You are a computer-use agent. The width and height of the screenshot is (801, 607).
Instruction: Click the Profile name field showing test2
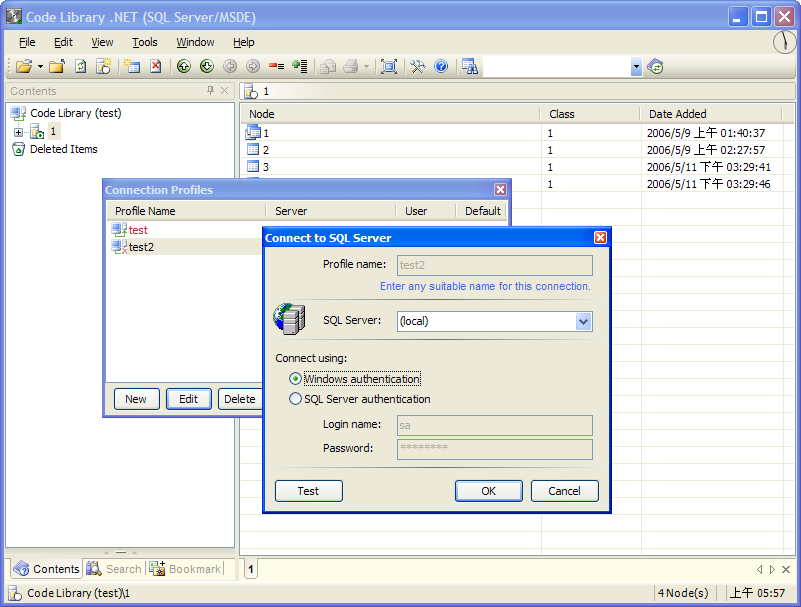pyautogui.click(x=494, y=265)
